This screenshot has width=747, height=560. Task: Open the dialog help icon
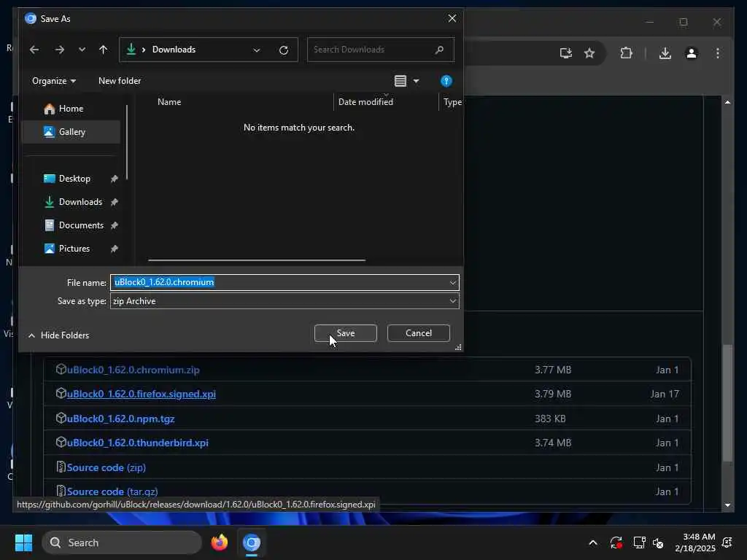coord(446,81)
